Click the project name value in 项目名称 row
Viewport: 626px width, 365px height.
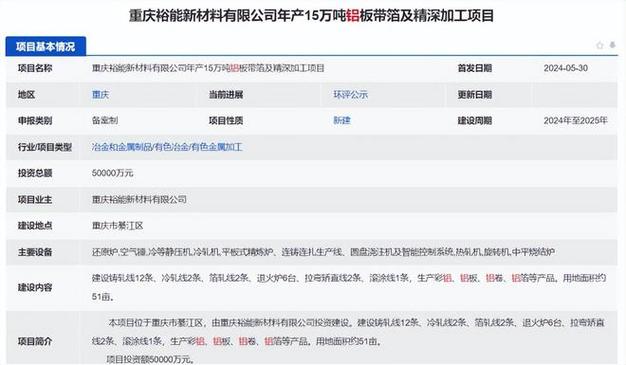[x=208, y=68]
